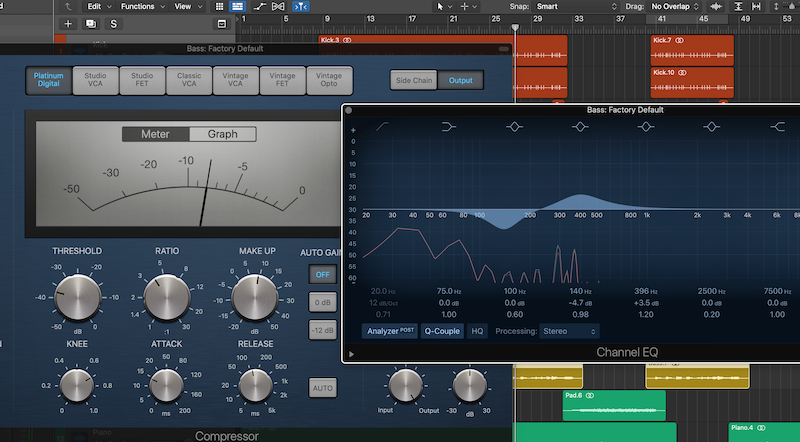Click the Horizontal Auto Zoom icon

click(x=756, y=7)
